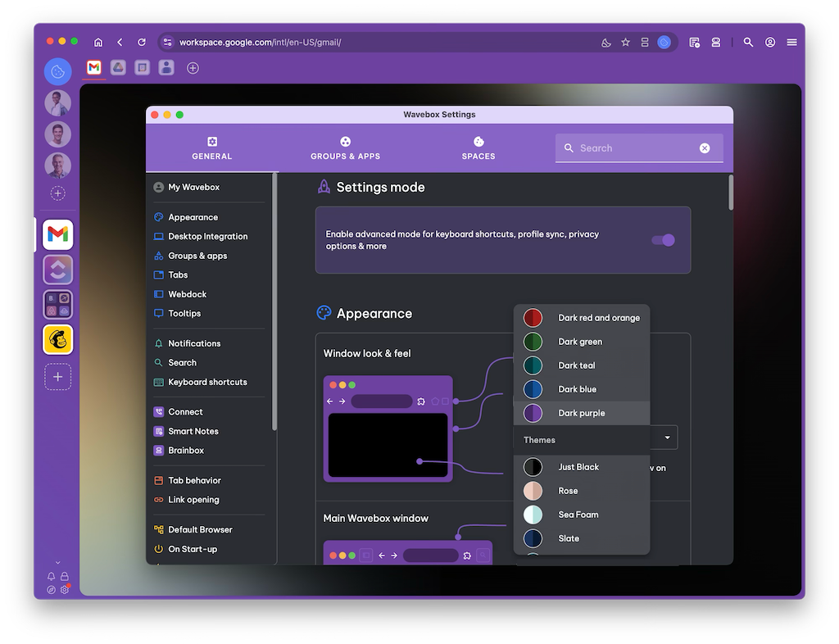Open Brainbox in settings sidebar

179,451
